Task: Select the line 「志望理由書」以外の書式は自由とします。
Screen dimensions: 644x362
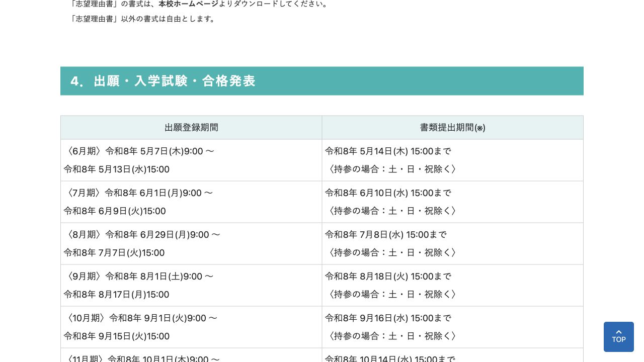Action: tap(143, 19)
